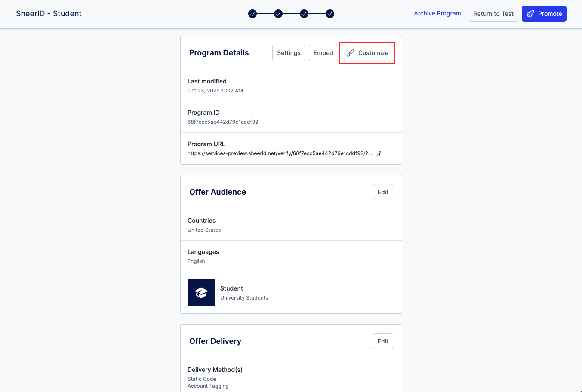Click Archive Program link
Image resolution: width=582 pixels, height=392 pixels.
[437, 13]
